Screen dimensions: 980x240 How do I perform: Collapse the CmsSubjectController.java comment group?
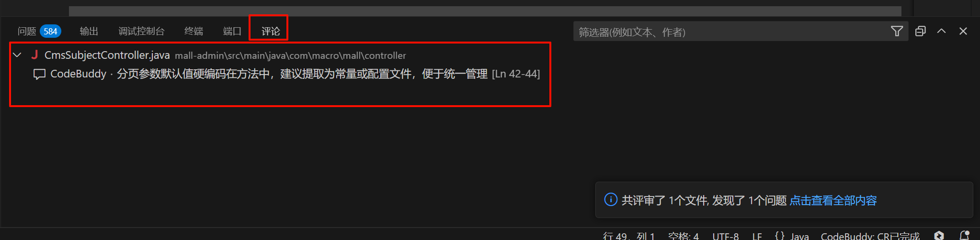pos(17,55)
